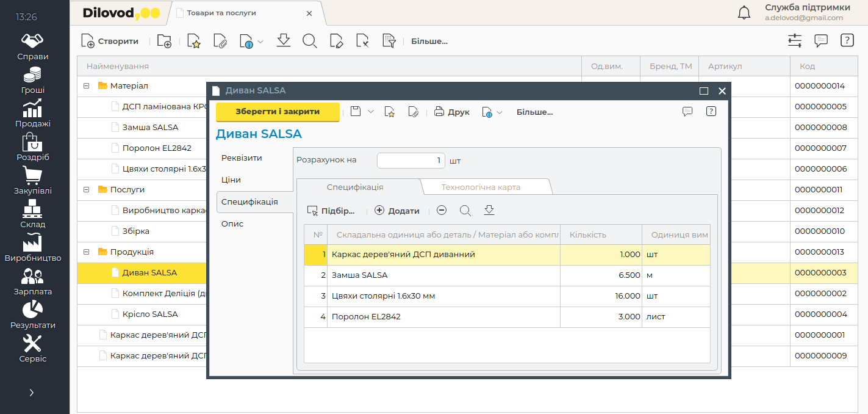Viewport: 868px width, 414px height.
Task: Switch to the Опис section
Action: coord(232,223)
